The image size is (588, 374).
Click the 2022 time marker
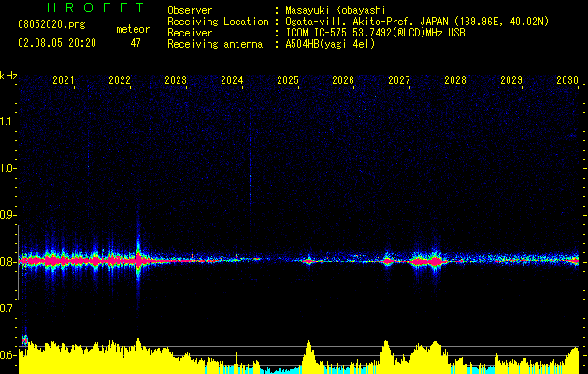120,80
